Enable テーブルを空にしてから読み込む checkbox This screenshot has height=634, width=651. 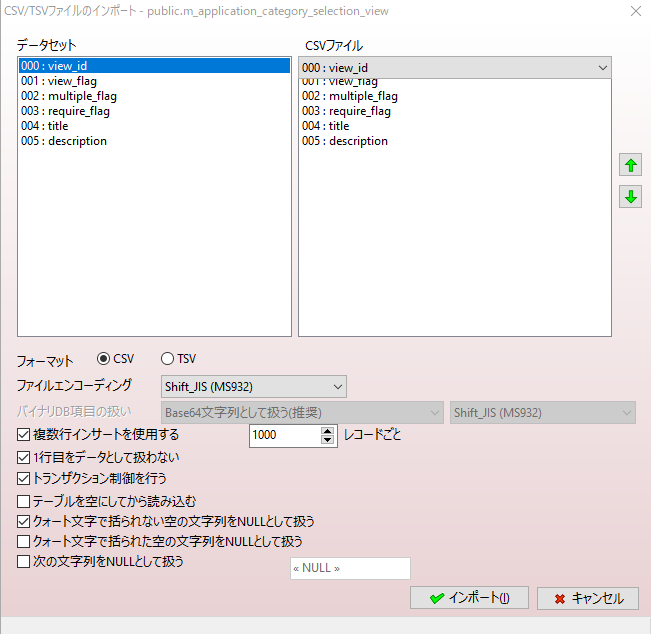click(x=24, y=500)
